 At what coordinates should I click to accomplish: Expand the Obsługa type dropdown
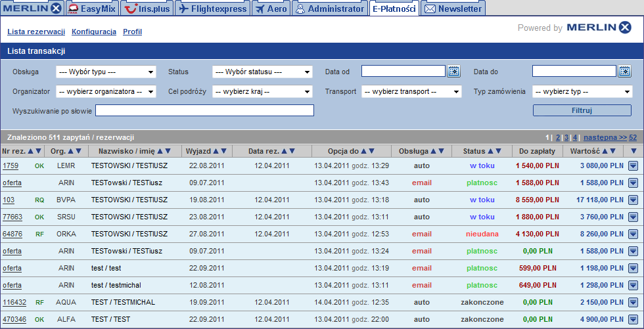point(106,72)
